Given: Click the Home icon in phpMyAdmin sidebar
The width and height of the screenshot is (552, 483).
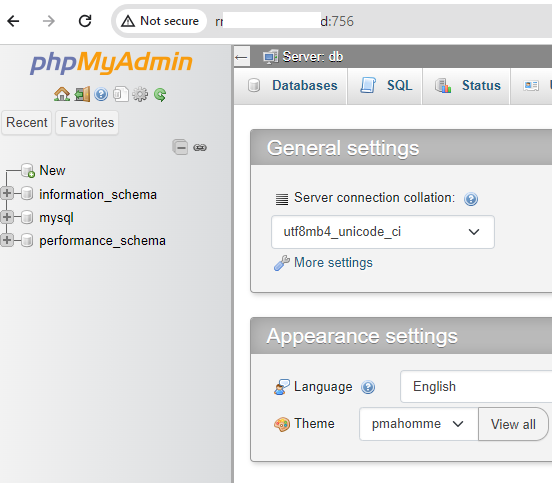Looking at the screenshot, I should click(x=62, y=94).
